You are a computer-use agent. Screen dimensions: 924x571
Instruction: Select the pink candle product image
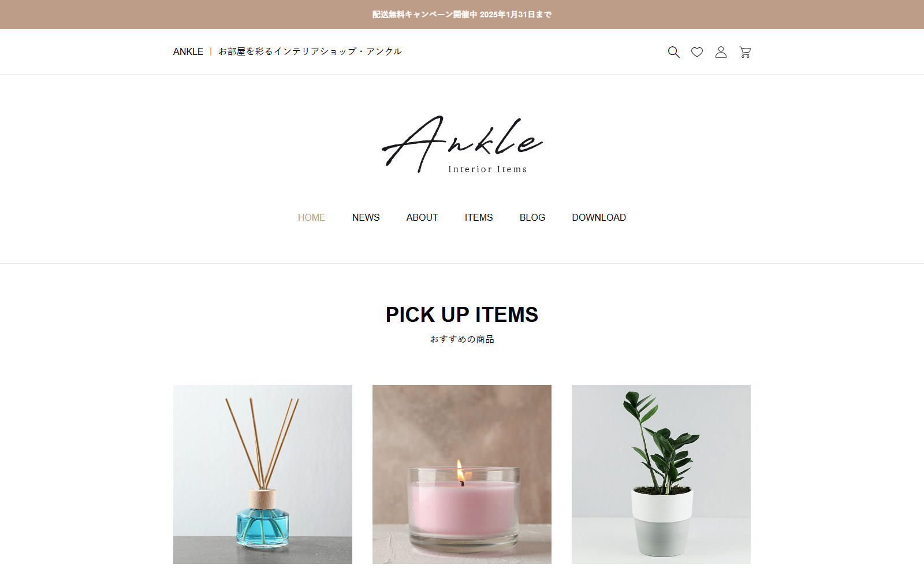click(462, 474)
